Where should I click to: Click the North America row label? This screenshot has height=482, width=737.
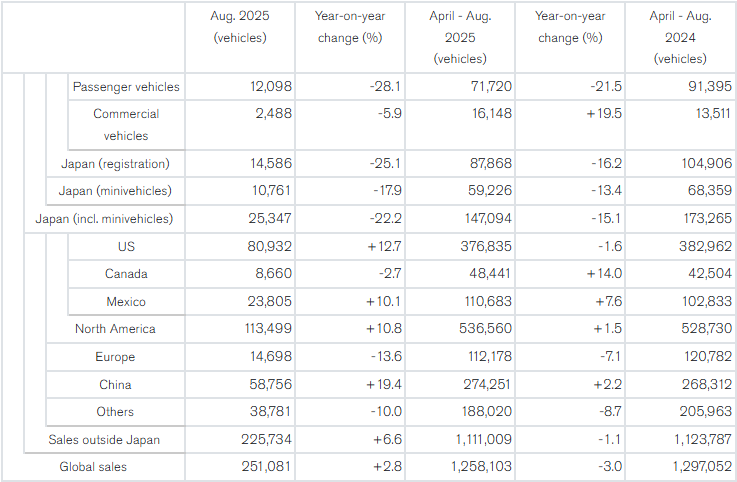[x=115, y=329]
